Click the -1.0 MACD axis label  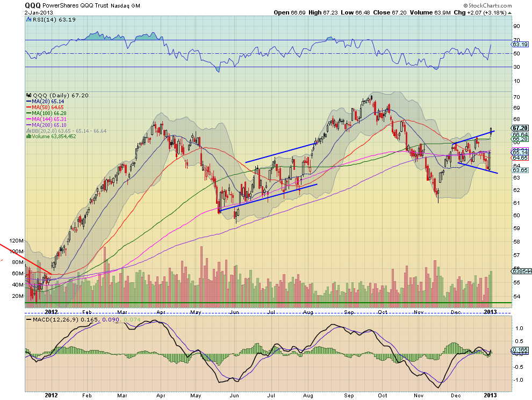coord(518,380)
